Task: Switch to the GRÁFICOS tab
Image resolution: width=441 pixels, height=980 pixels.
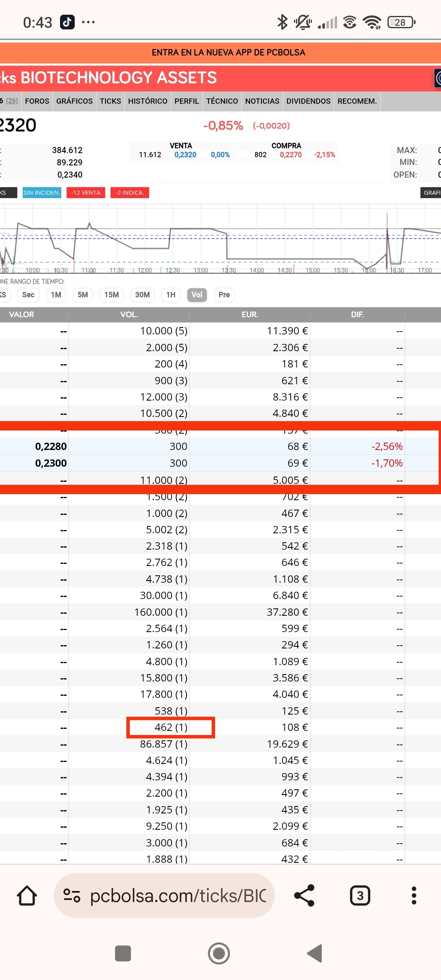Action: coord(74,101)
